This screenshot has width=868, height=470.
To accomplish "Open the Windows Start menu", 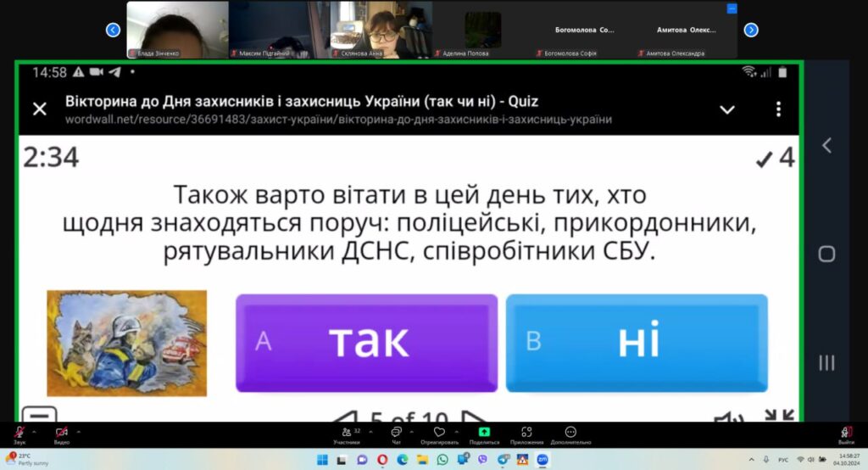I will tap(321, 460).
